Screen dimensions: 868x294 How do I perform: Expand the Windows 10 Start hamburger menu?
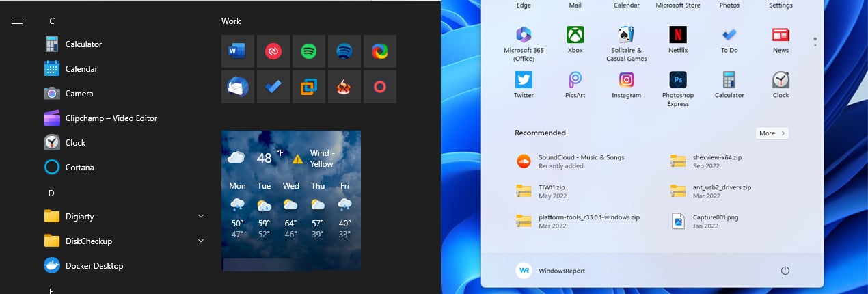pyautogui.click(x=17, y=21)
